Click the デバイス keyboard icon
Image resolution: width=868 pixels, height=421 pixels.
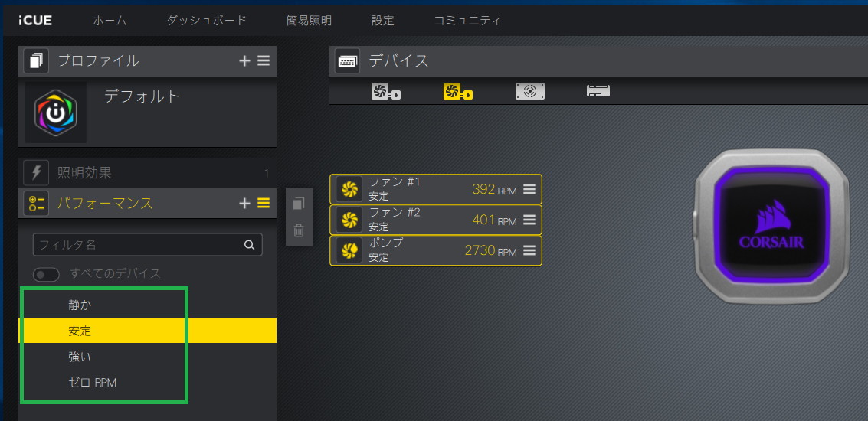point(347,61)
